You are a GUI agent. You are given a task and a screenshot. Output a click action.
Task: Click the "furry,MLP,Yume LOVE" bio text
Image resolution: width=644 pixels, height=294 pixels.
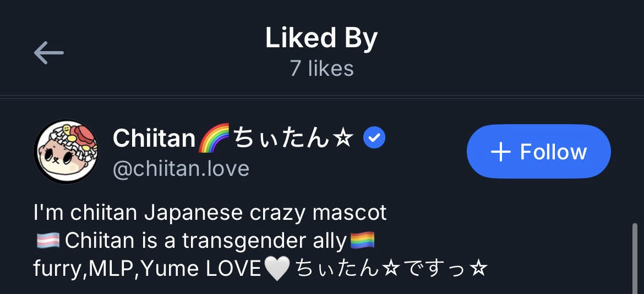[x=146, y=269]
